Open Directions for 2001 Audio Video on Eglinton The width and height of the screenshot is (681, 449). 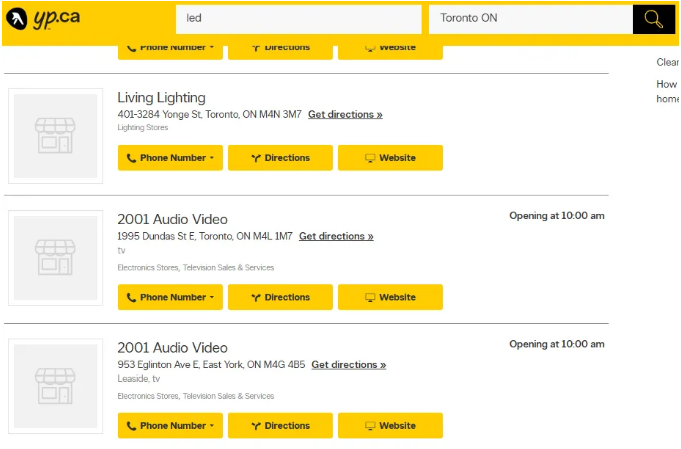(x=280, y=425)
